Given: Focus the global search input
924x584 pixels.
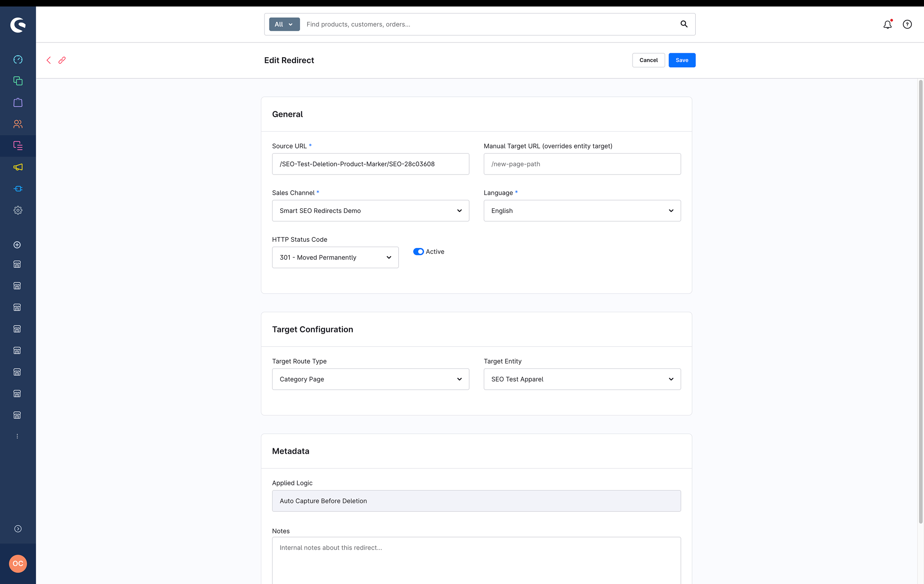Looking at the screenshot, I should coord(490,24).
